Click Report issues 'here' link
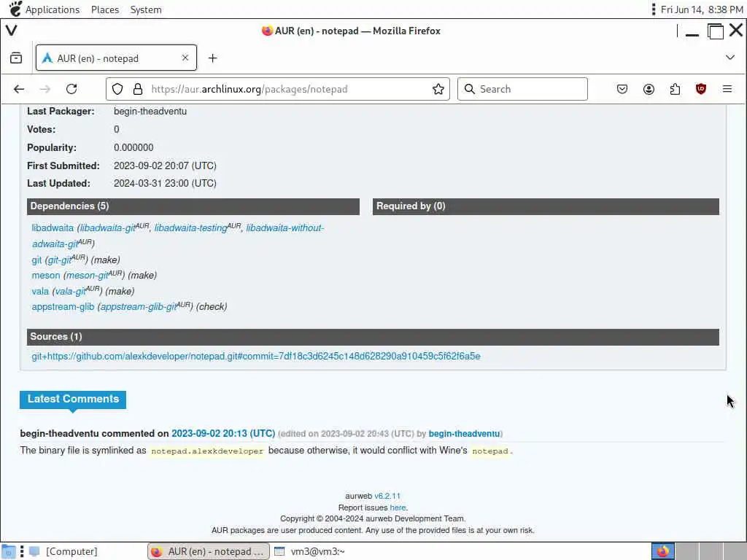This screenshot has height=560, width=747. (x=398, y=507)
